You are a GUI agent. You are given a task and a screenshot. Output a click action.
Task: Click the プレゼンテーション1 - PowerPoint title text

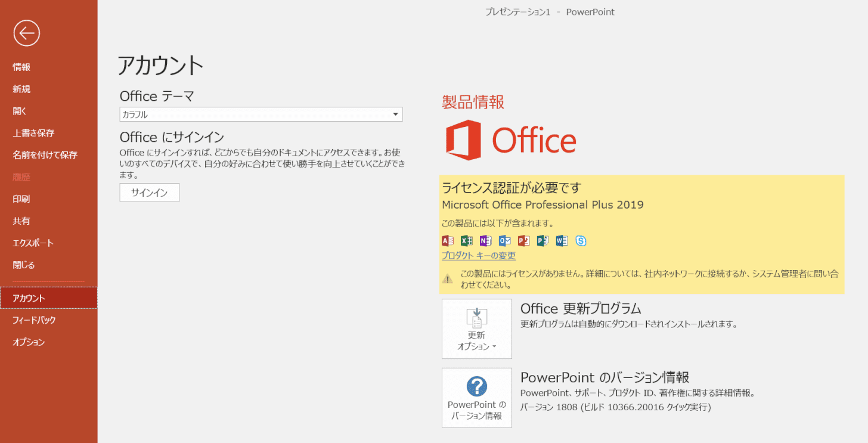point(550,12)
